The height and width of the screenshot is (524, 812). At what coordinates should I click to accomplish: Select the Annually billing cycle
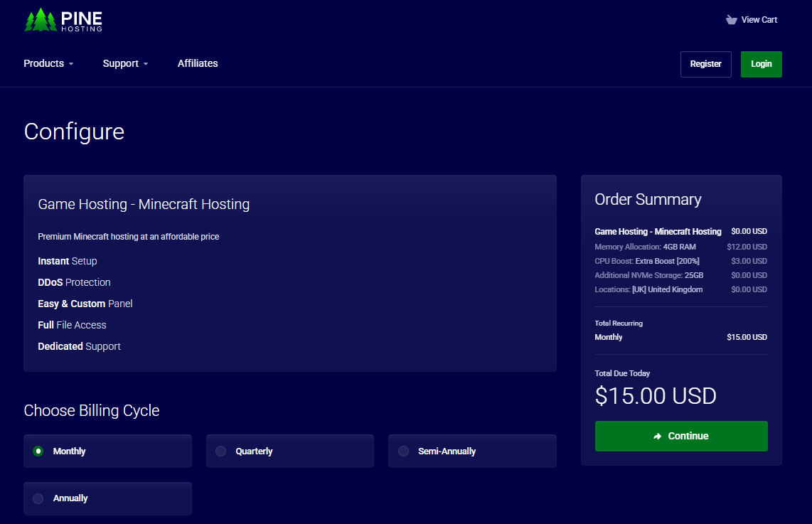tap(107, 498)
